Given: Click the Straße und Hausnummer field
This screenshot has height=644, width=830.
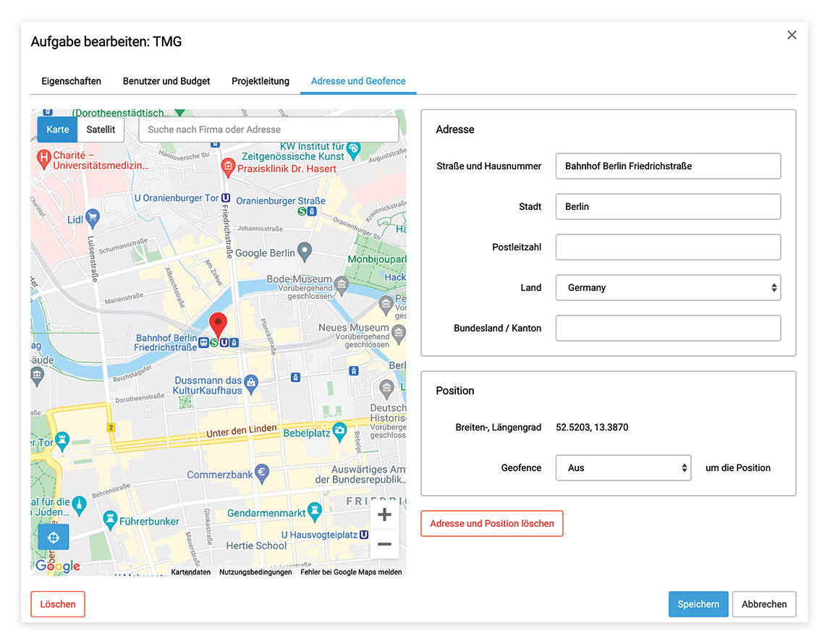Looking at the screenshot, I should pyautogui.click(x=668, y=166).
